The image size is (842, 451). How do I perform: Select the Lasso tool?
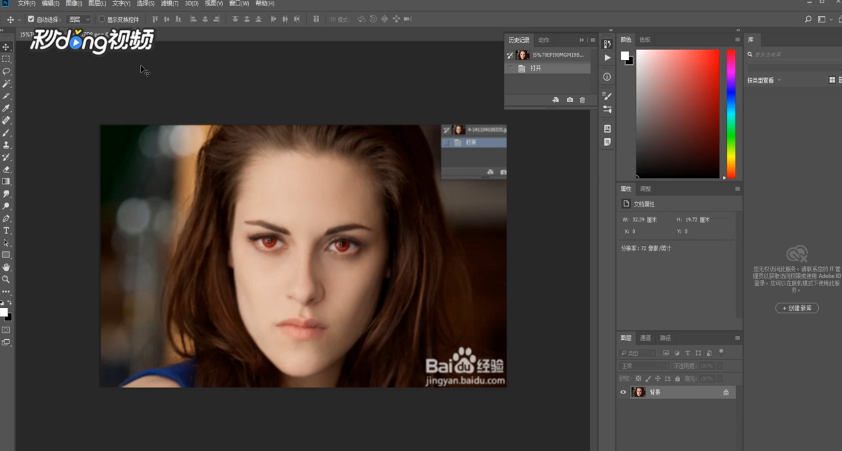click(6, 71)
